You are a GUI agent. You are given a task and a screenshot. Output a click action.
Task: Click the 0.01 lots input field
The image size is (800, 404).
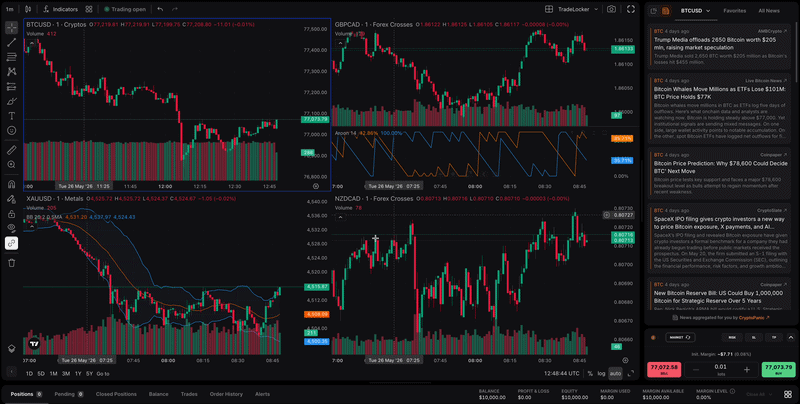point(720,369)
